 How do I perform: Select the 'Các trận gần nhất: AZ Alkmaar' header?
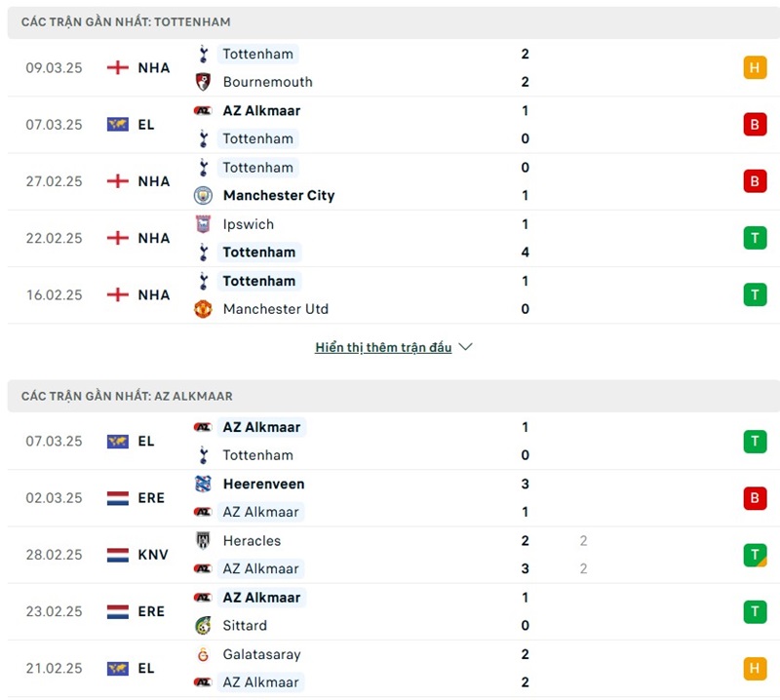(x=127, y=396)
